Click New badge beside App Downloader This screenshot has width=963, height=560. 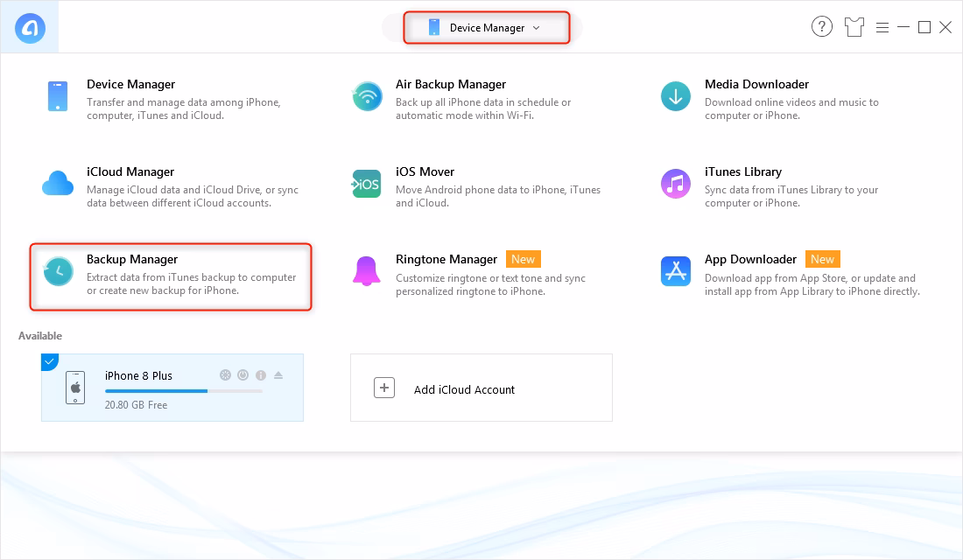coord(822,259)
